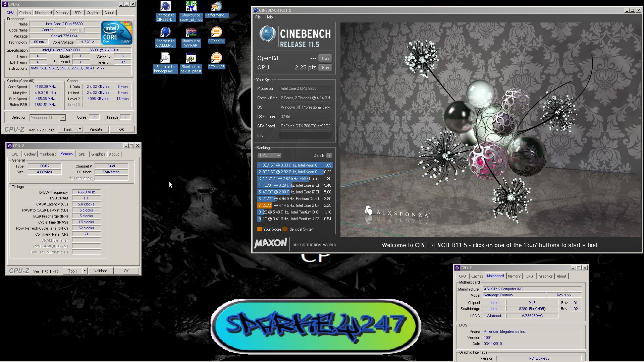Click the Info input field in Cinebench
The height and width of the screenshot is (362, 644).
(305, 135)
